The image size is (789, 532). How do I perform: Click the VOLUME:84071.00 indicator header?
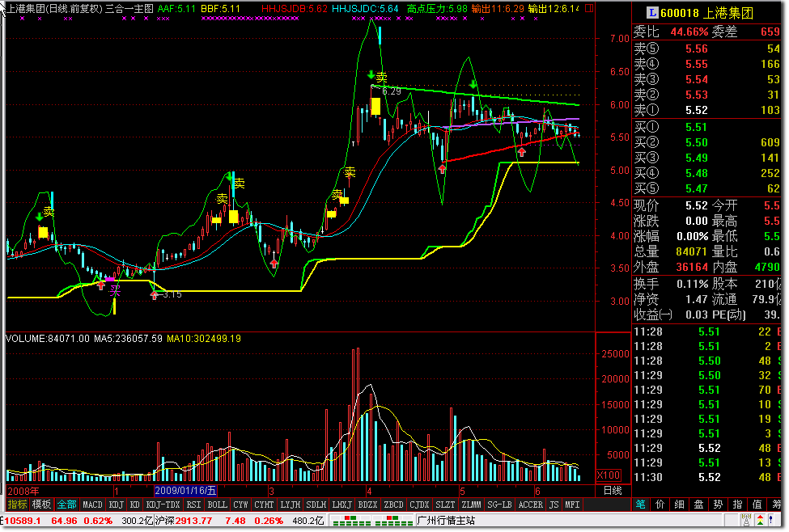coord(47,339)
